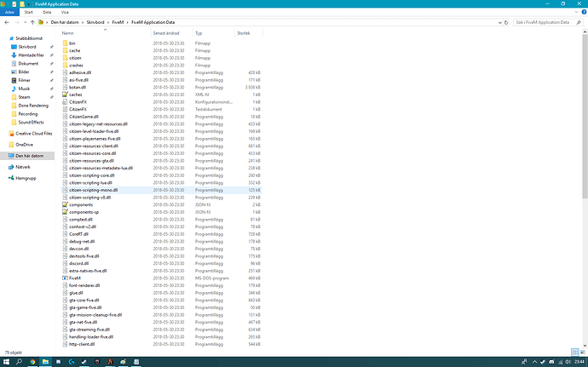Select the cache folder
Image resolution: width=588 pixels, height=367 pixels.
coord(75,50)
